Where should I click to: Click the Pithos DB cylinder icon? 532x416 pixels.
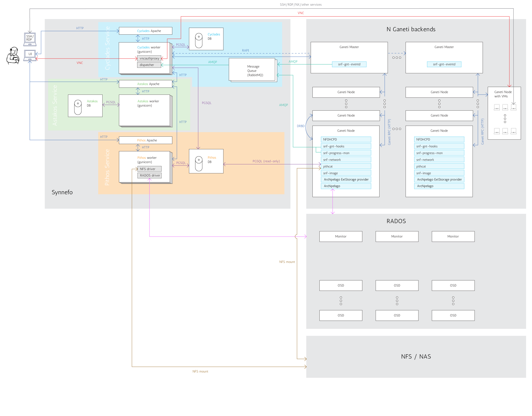pyautogui.click(x=199, y=164)
